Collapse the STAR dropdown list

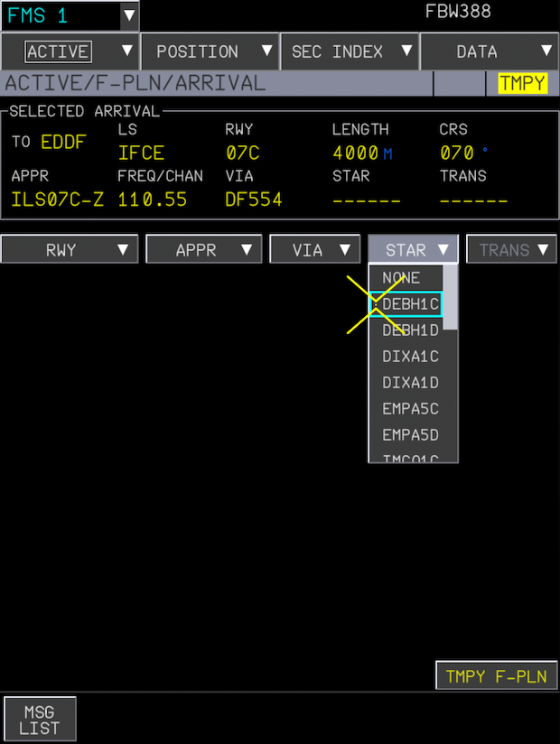pyautogui.click(x=414, y=250)
